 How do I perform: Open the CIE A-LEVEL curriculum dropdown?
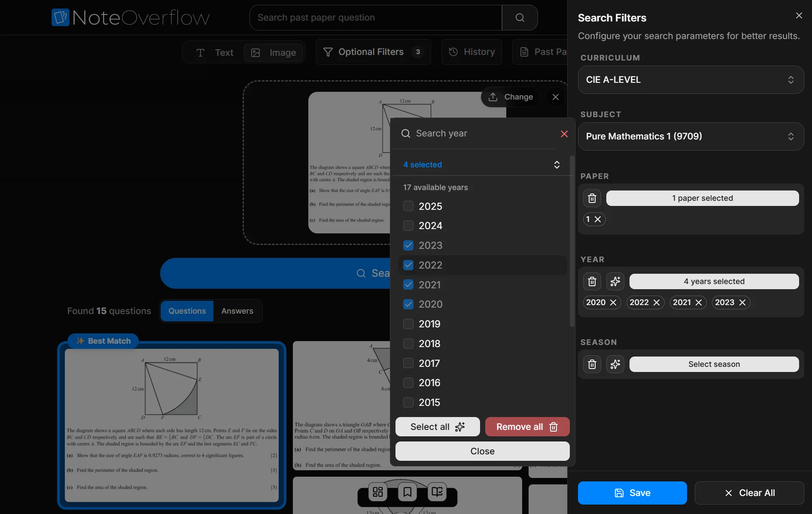(x=690, y=80)
